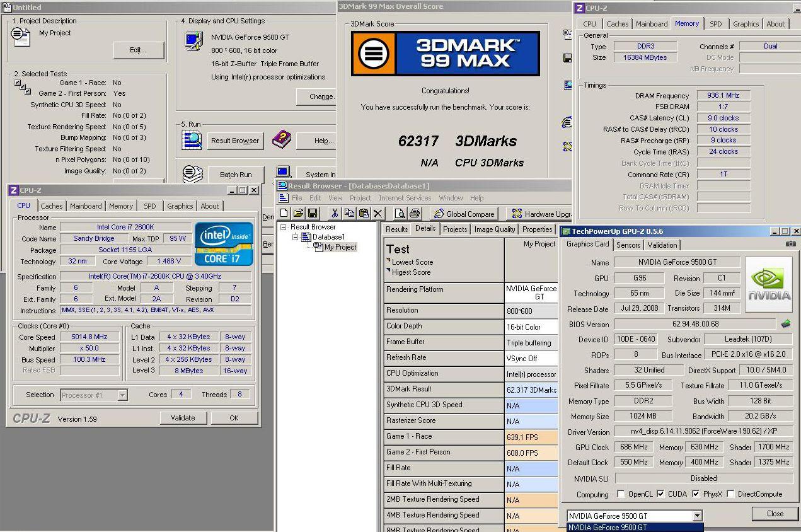Toggle the CUDA checkbox in GPU-Z
801x532 pixels.
[x=660, y=494]
